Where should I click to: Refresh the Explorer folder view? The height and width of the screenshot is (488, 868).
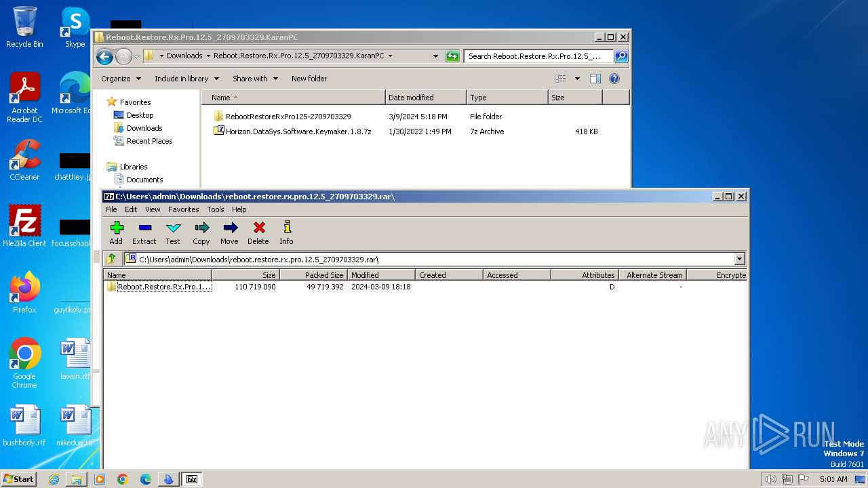tap(452, 56)
